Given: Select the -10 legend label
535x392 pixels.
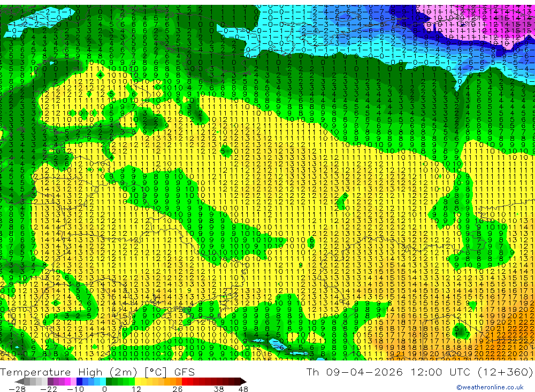Looking at the screenshot, I should click(x=75, y=389).
